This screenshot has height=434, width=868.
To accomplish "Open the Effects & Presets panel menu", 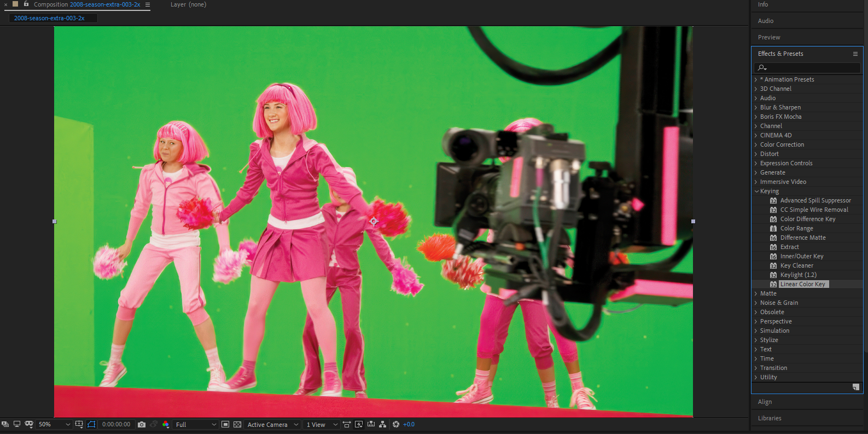I will [x=855, y=54].
